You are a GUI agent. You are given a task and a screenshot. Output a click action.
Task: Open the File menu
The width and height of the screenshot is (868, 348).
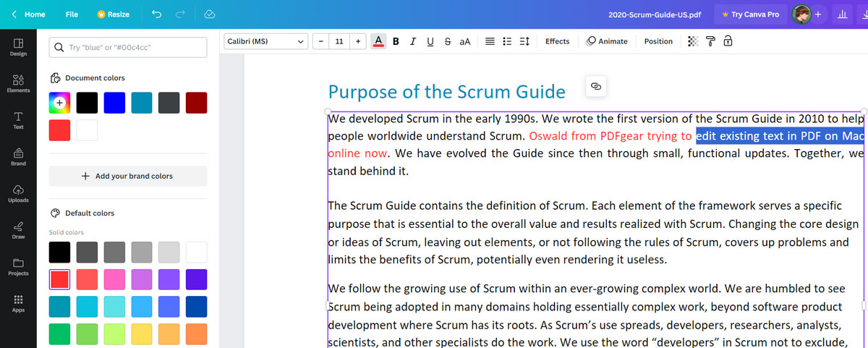pos(72,14)
